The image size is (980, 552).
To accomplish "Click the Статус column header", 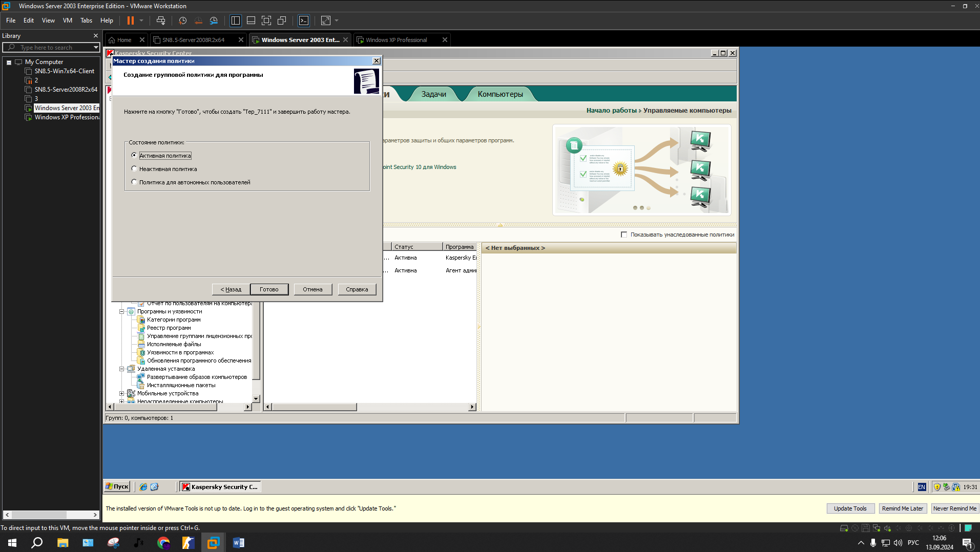I will tap(417, 247).
